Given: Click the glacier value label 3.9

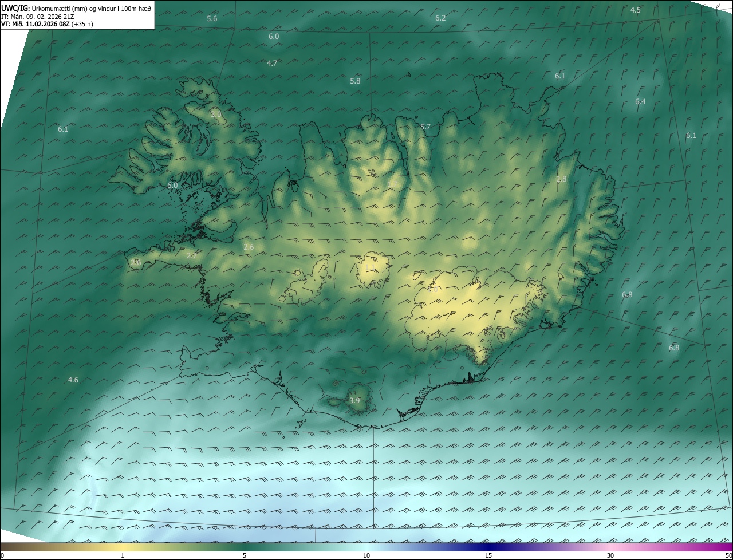Looking at the screenshot, I should tap(354, 401).
